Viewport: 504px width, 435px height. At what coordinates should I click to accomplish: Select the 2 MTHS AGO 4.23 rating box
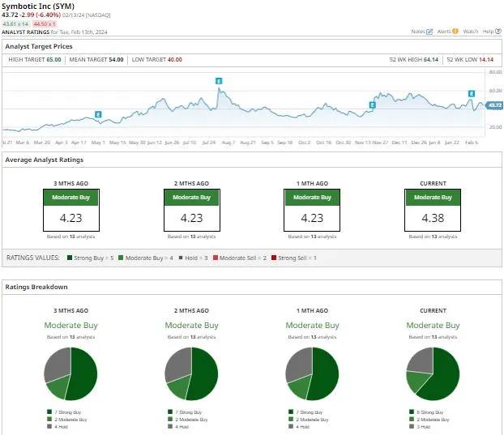tap(192, 210)
